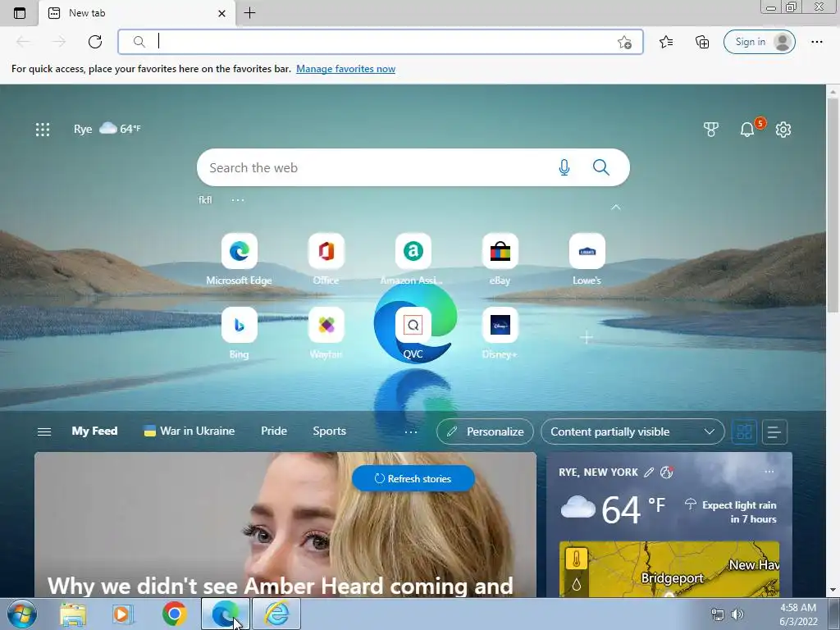Open the Wayfair quick link
This screenshot has height=630, width=840.
(326, 333)
